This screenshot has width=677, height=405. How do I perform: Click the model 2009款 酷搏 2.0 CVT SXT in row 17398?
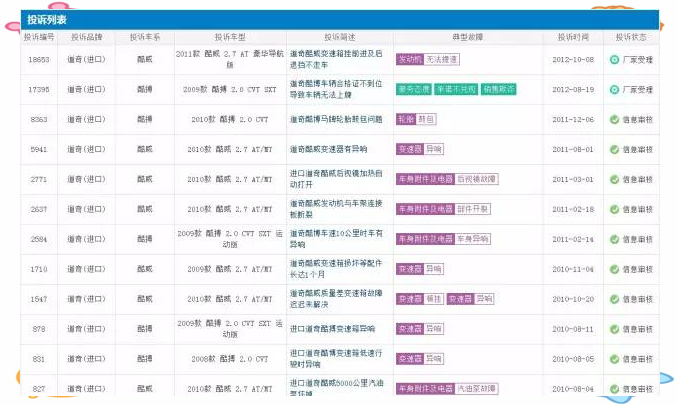230,89
